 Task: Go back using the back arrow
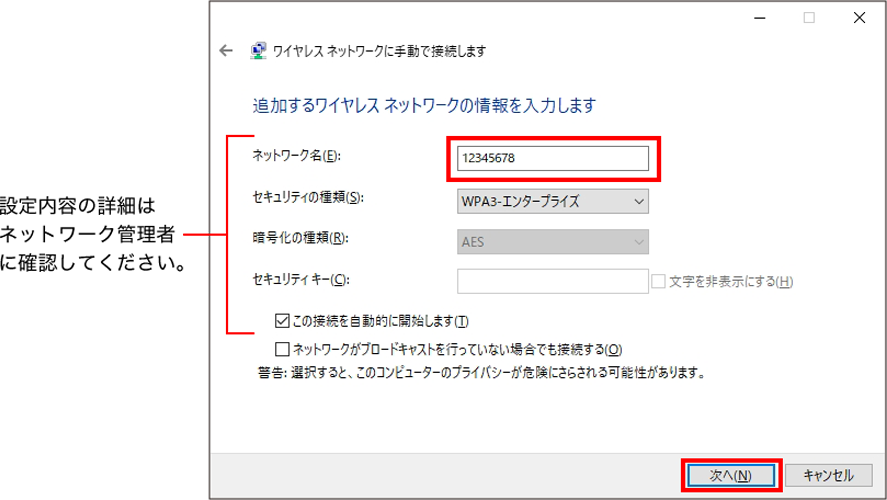click(226, 51)
